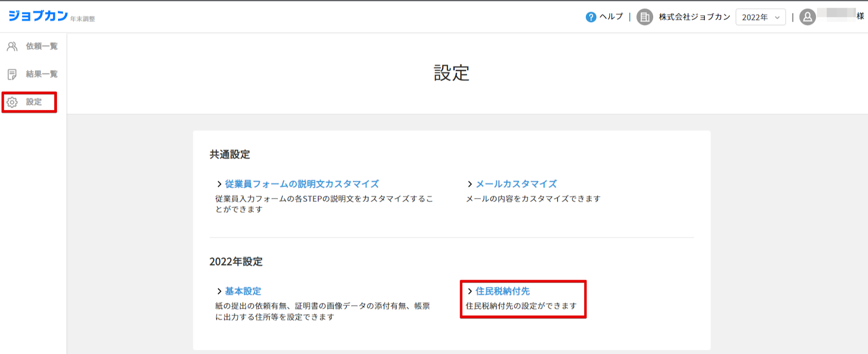Click chevron next to 住民税納付先
Image resolution: width=868 pixels, height=354 pixels.
tap(470, 292)
